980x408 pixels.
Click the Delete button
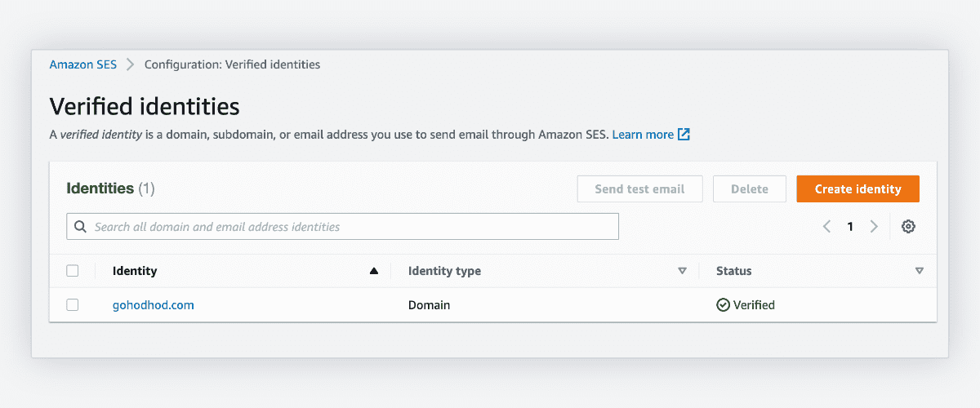(750, 188)
